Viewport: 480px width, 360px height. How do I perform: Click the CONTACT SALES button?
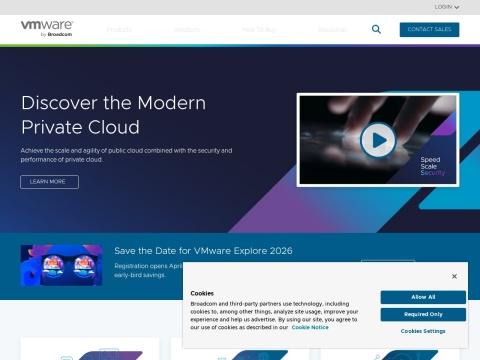pos(429,30)
